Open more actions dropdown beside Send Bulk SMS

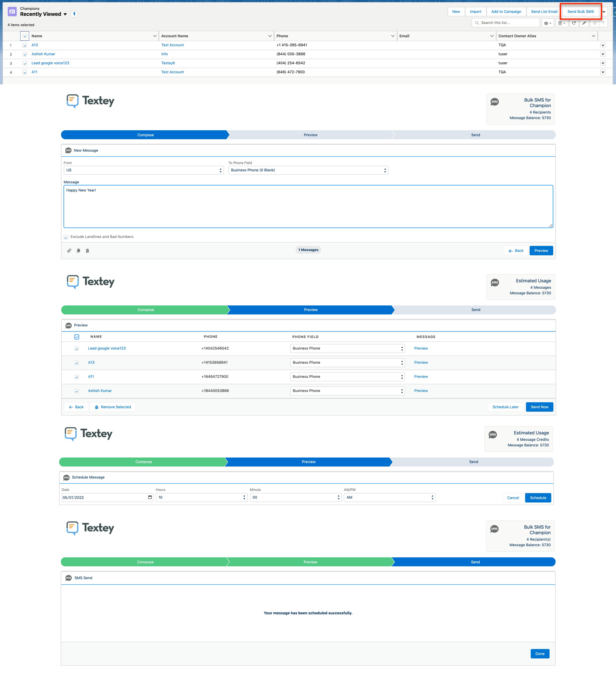click(x=604, y=12)
